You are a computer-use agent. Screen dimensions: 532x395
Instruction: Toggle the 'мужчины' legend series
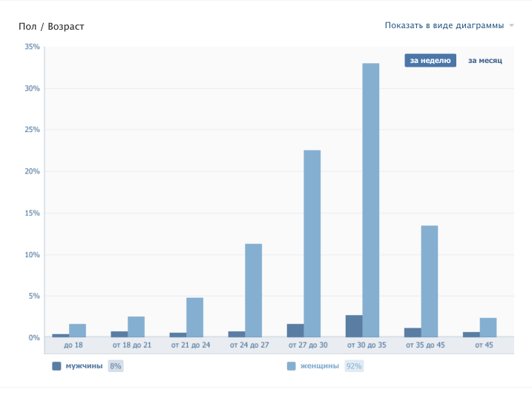pyautogui.click(x=83, y=366)
